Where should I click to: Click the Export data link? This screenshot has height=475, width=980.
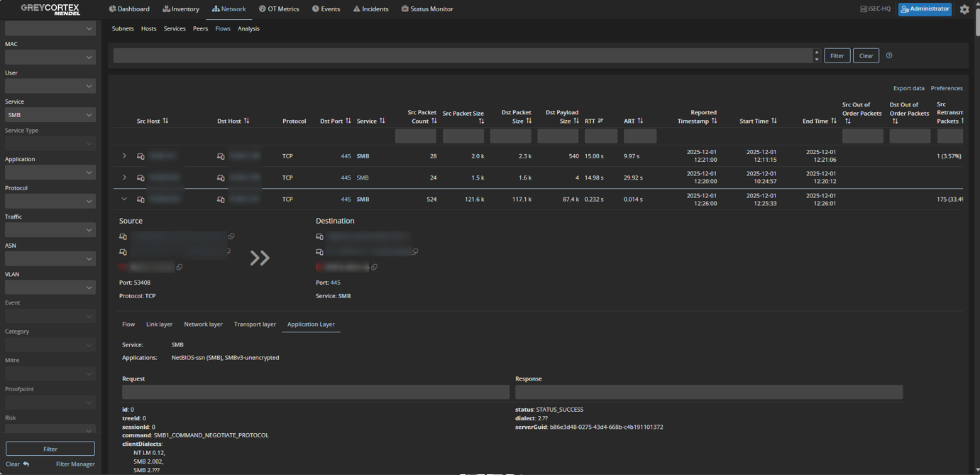(x=908, y=88)
